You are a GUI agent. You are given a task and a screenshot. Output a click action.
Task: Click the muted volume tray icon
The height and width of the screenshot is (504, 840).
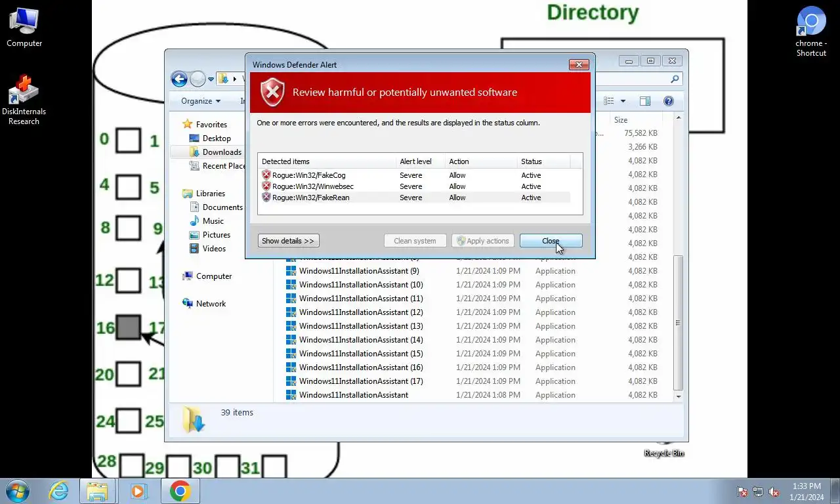[774, 492]
